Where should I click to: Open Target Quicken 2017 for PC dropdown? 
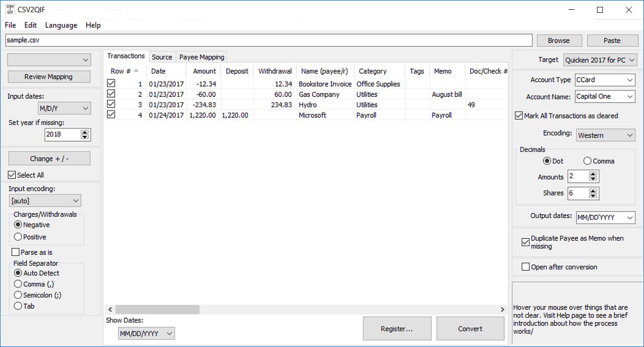point(600,60)
